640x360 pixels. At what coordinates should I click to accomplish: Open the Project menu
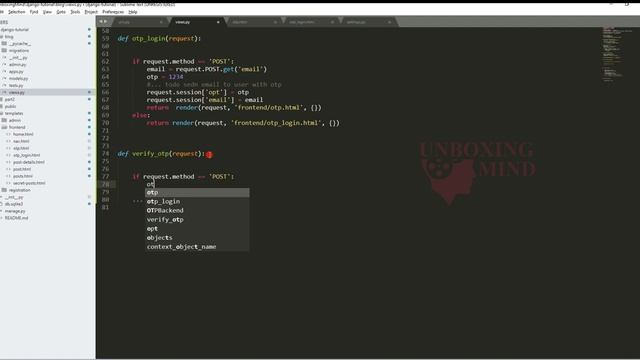91,12
